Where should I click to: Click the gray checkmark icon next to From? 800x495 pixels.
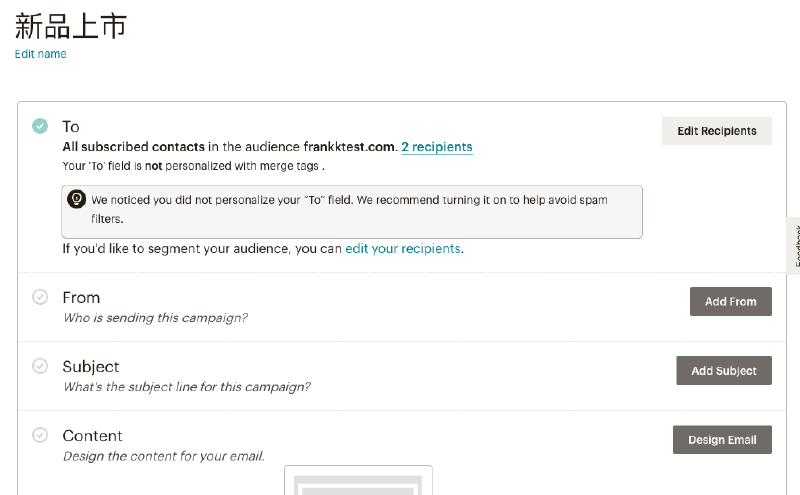(x=40, y=297)
